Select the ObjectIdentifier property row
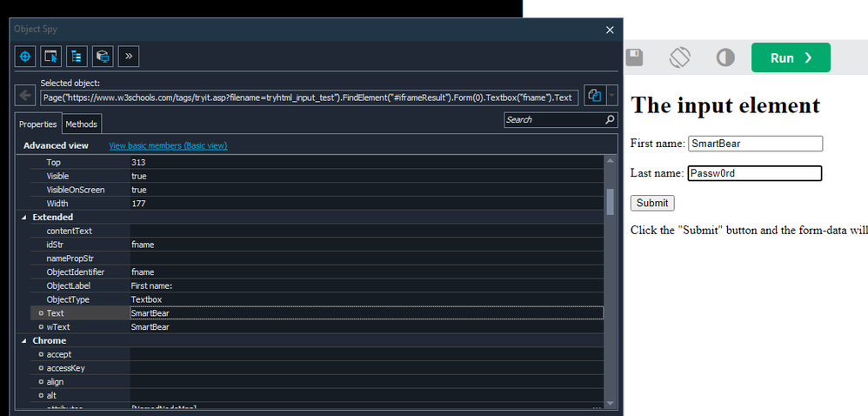Viewport: 868px width, 416px height. click(x=317, y=272)
